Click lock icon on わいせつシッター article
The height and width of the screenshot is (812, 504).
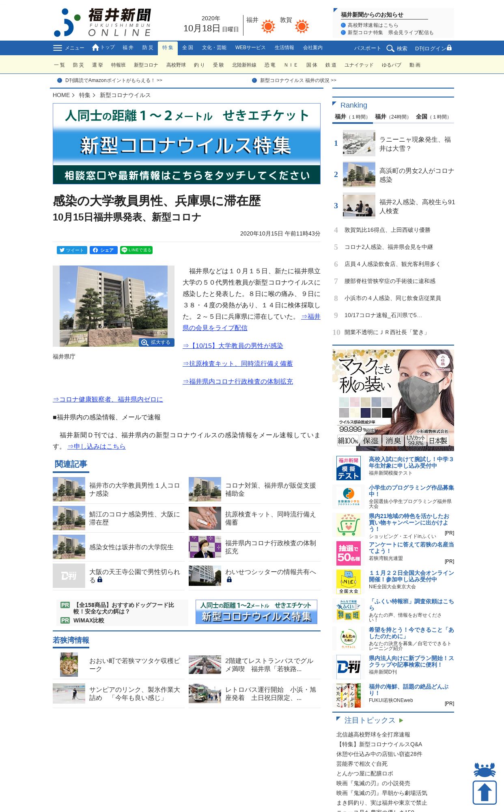[229, 580]
